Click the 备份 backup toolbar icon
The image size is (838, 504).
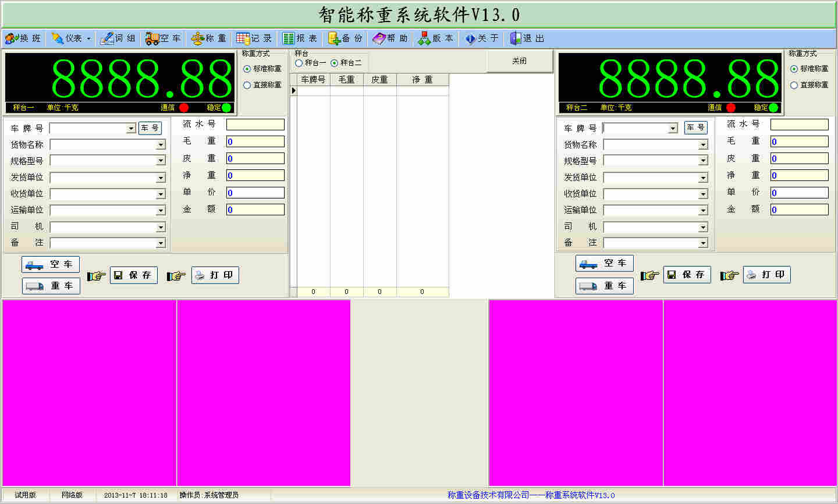point(334,38)
